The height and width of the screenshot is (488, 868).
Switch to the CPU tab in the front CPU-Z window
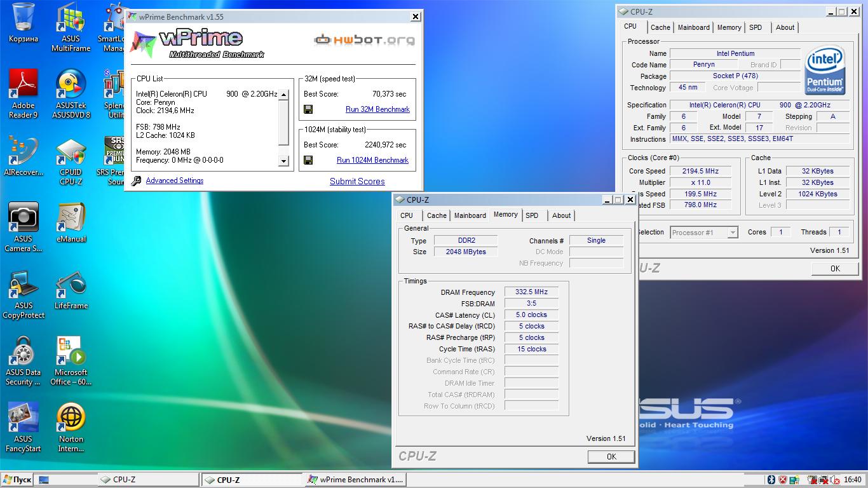click(x=407, y=215)
